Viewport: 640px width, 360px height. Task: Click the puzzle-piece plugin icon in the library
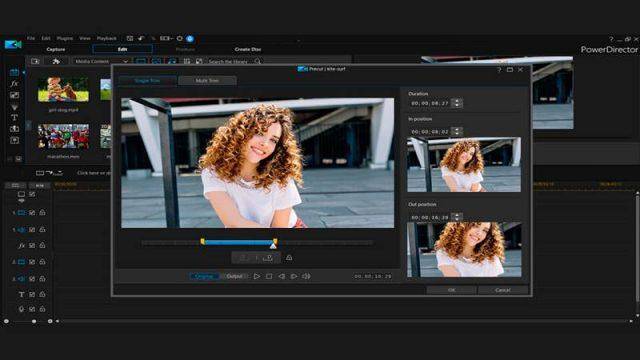(x=56, y=61)
